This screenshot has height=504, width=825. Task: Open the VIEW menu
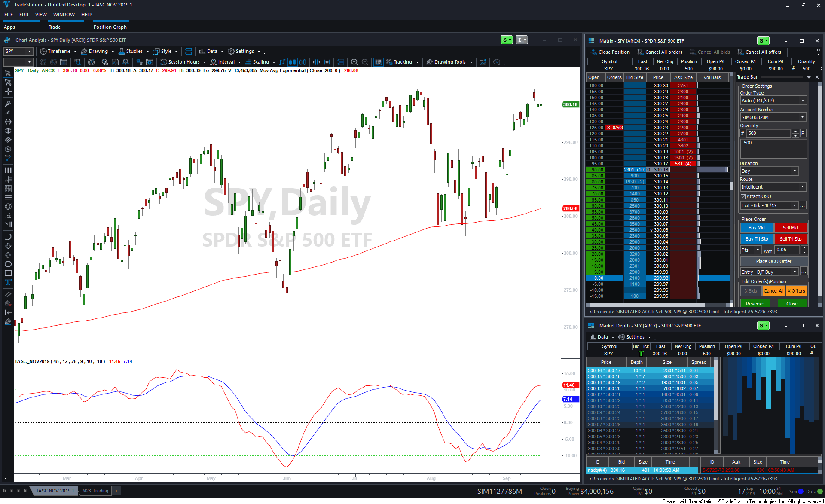(x=41, y=15)
